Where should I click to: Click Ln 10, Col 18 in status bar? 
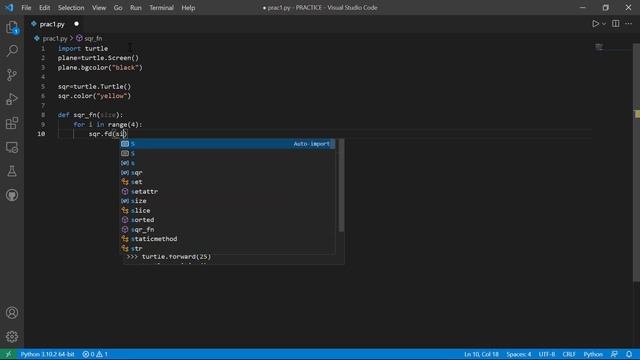pos(481,354)
